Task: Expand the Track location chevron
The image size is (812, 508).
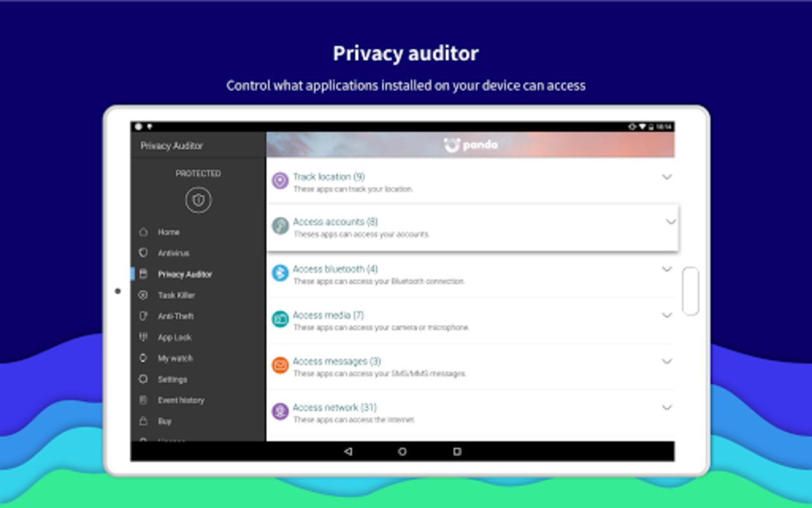Action: click(667, 177)
